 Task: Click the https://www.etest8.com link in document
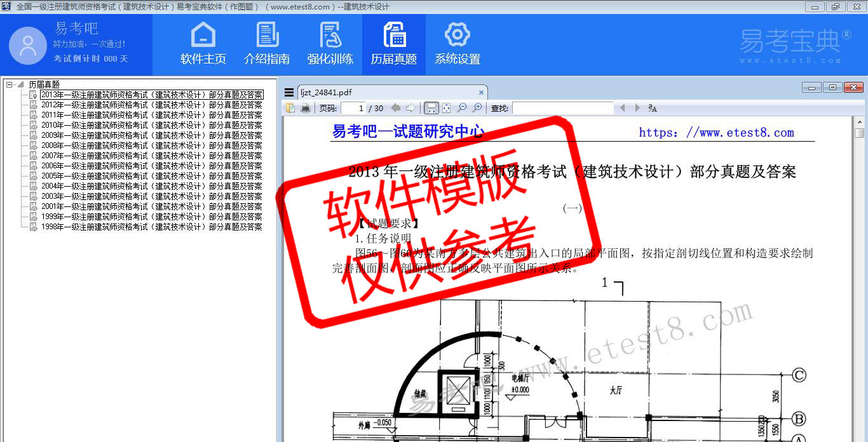tap(716, 133)
